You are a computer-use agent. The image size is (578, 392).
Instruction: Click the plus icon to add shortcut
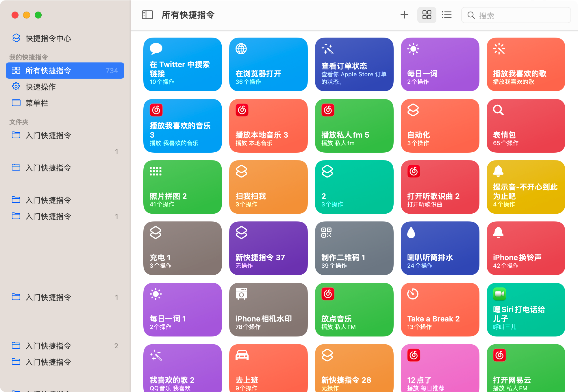pyautogui.click(x=404, y=15)
